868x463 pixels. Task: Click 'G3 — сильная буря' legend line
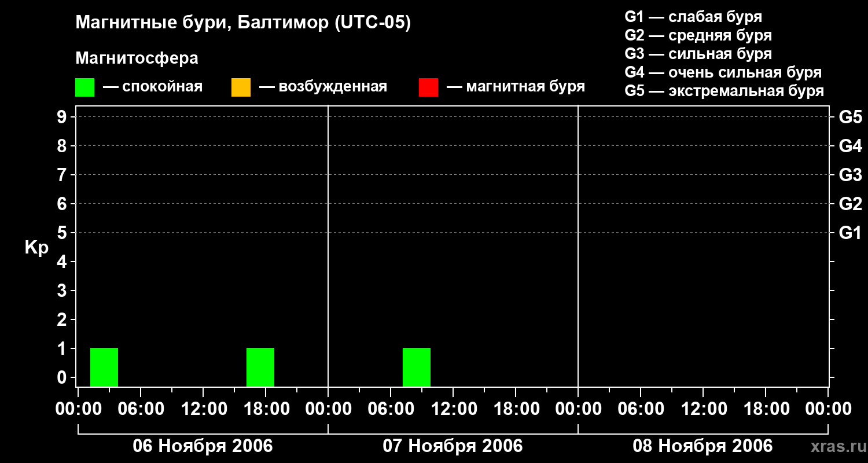(698, 54)
